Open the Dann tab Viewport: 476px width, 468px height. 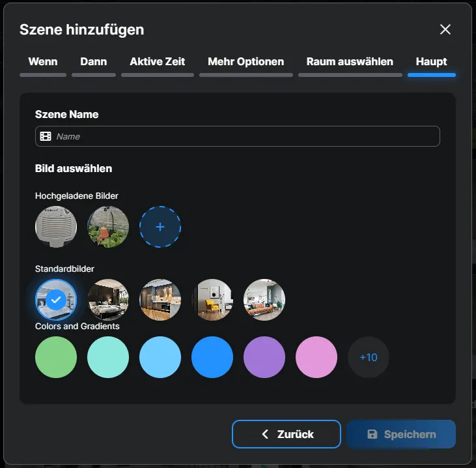click(94, 62)
